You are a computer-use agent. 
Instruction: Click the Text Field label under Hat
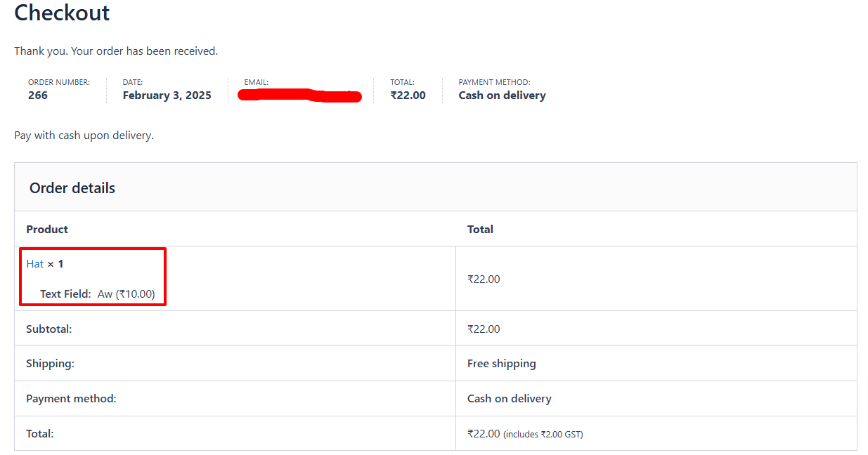65,294
